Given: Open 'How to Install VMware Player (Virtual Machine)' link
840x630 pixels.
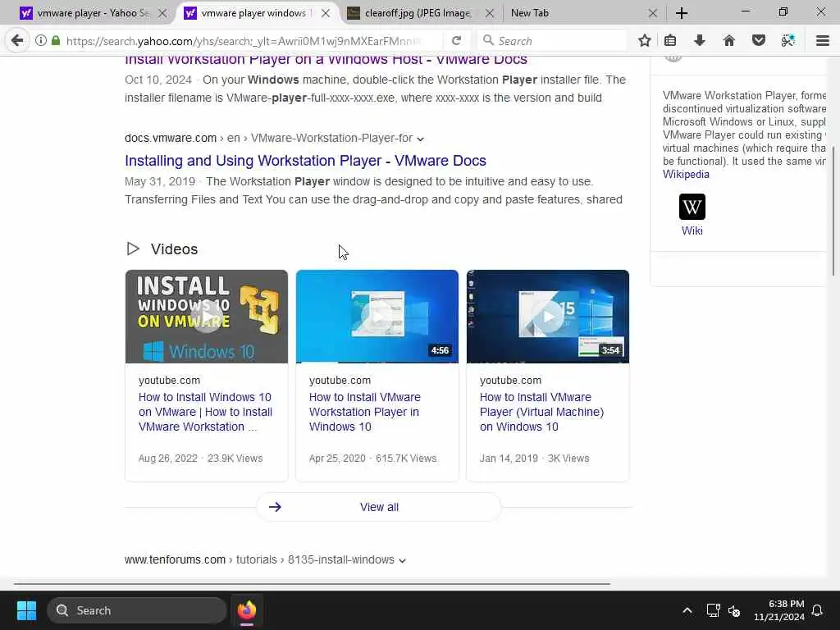Looking at the screenshot, I should coord(541,412).
